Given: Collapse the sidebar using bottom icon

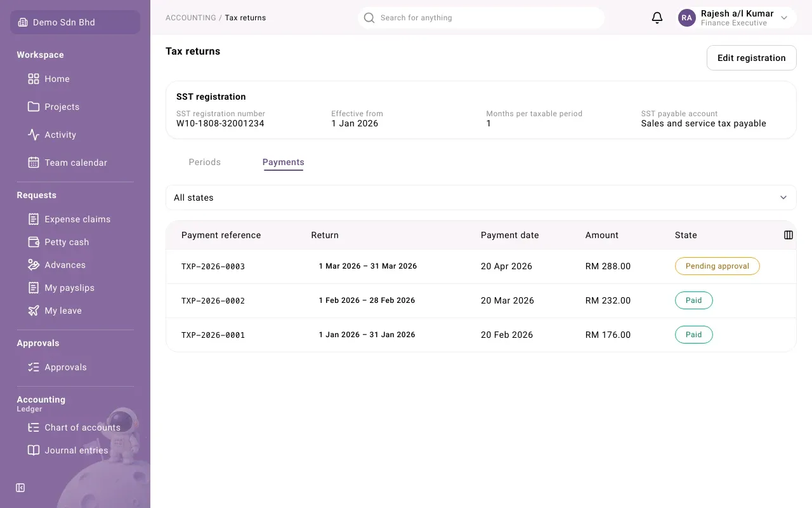Looking at the screenshot, I should 20,488.
